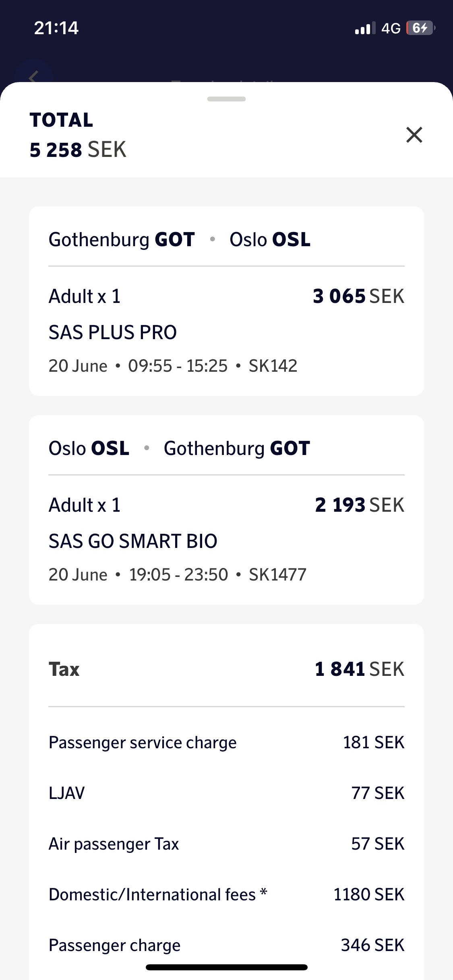Tap the drag handle atop the sheet
Viewport: 453px width, 980px height.
coord(226,99)
